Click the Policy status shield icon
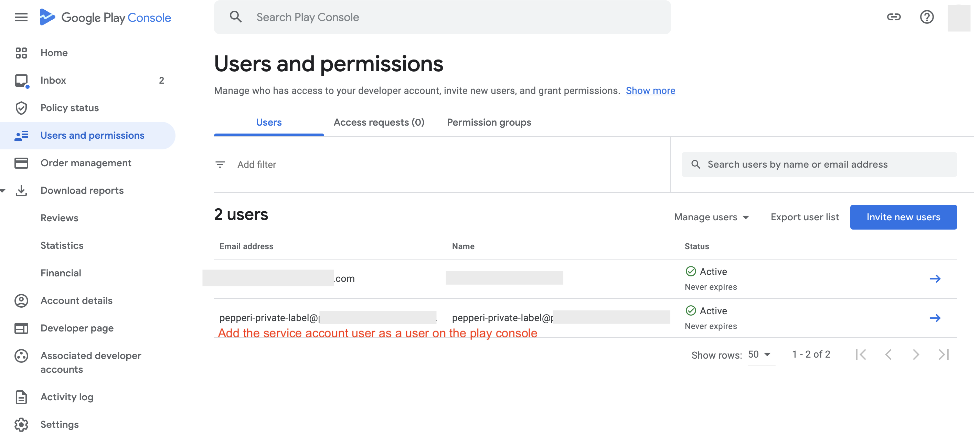This screenshot has height=444, width=980. 21,108
